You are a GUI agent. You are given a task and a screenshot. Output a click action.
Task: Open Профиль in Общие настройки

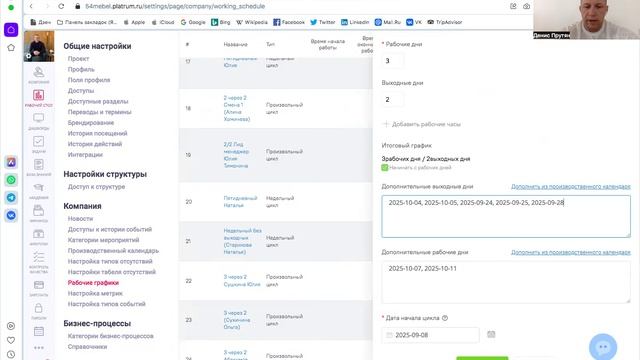(x=81, y=69)
